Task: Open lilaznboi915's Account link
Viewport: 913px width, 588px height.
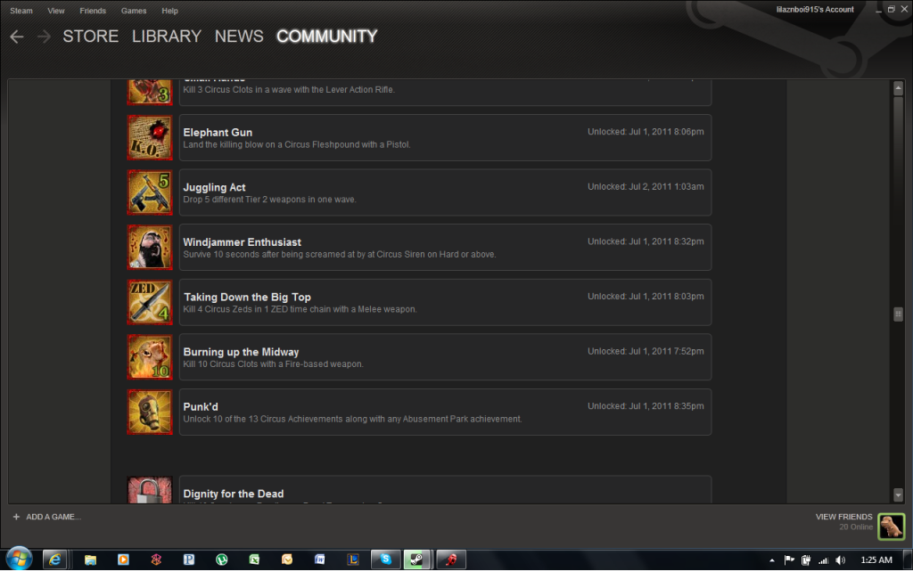Action: coord(815,9)
